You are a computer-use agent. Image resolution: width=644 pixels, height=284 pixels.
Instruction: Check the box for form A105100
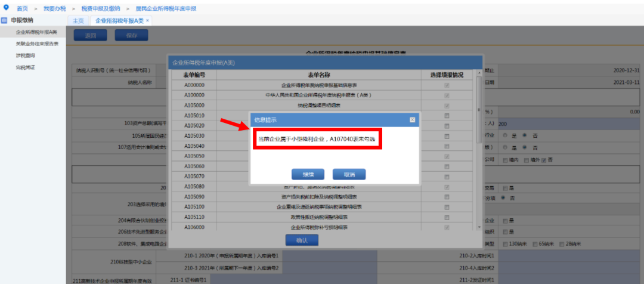click(x=447, y=206)
